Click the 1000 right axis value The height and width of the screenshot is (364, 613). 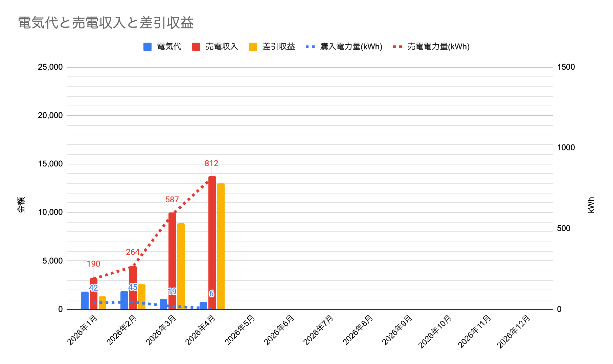(x=566, y=147)
